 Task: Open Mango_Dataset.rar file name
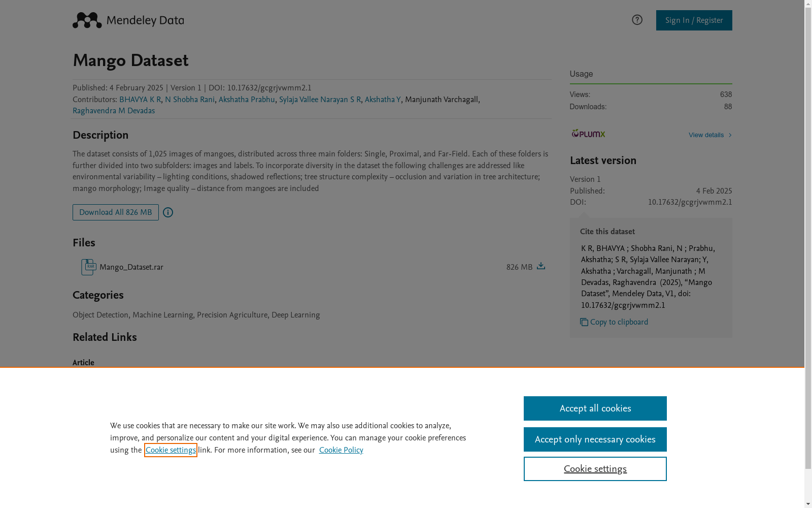pos(131,267)
